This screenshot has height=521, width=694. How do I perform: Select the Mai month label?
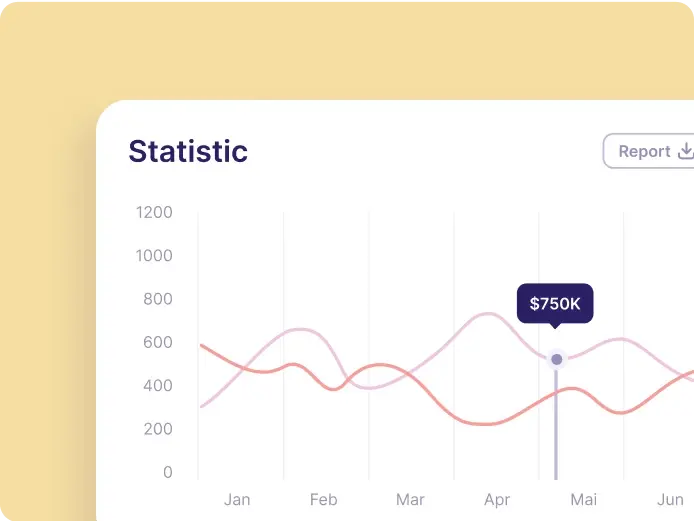(583, 500)
